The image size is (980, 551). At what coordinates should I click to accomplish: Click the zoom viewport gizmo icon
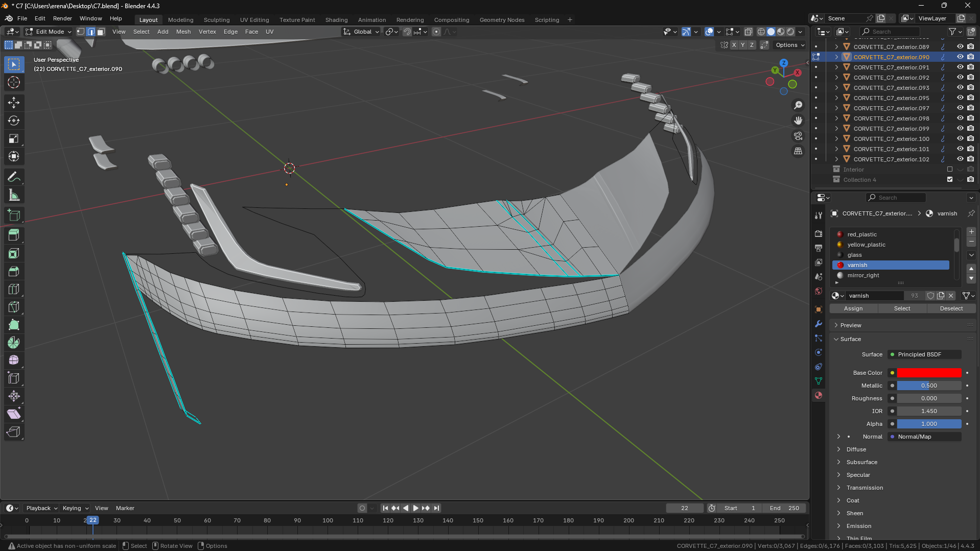(798, 105)
